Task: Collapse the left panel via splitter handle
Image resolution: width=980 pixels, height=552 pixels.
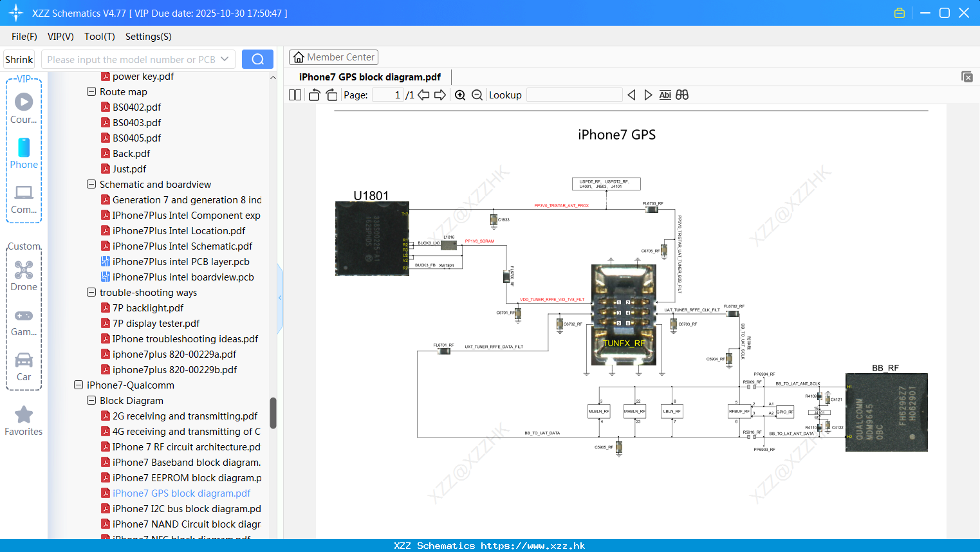Action: click(280, 298)
